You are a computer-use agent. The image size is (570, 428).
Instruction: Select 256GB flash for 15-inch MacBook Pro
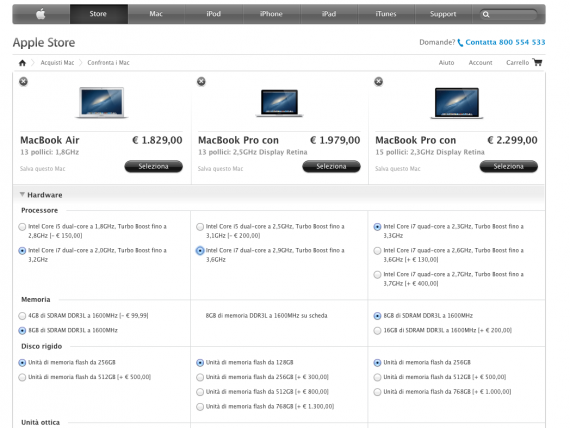pos(377,363)
